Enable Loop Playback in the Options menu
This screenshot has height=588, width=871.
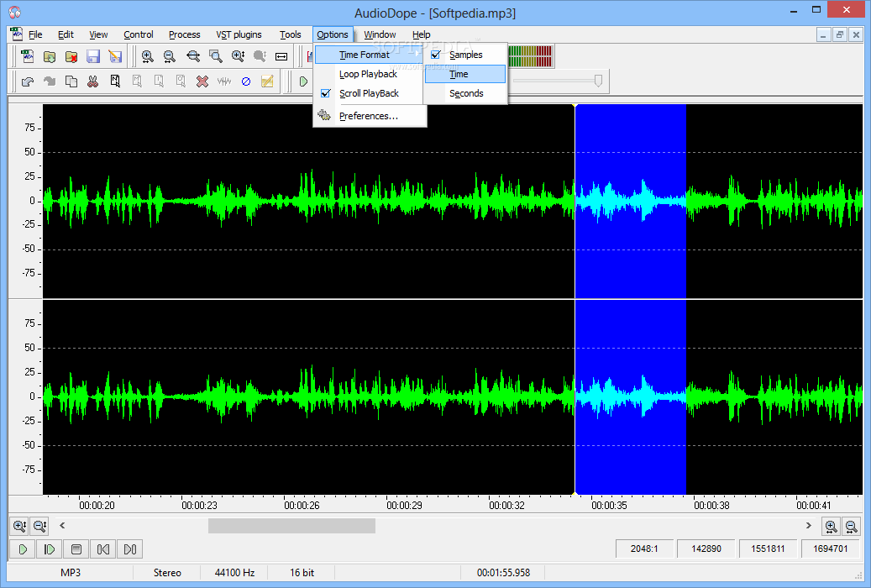pyautogui.click(x=369, y=74)
